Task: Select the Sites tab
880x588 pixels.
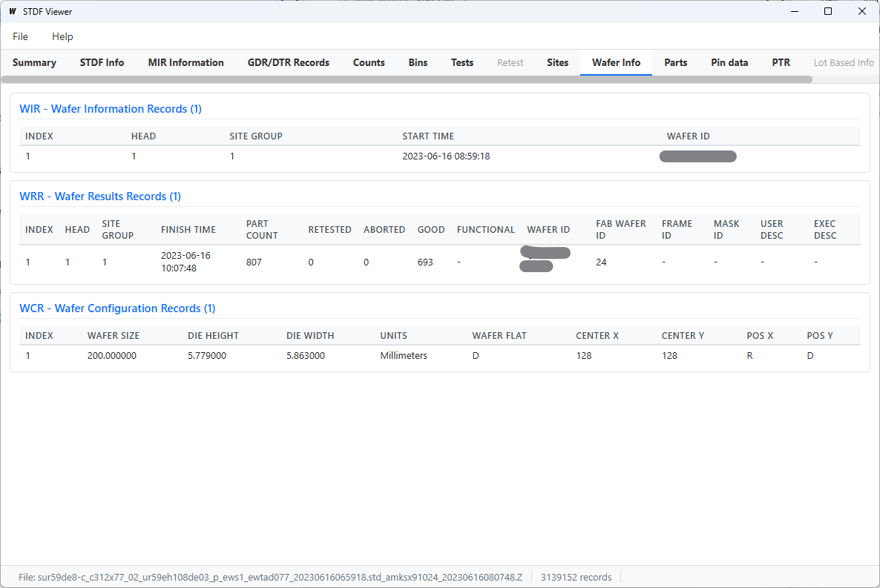Action: [x=557, y=63]
